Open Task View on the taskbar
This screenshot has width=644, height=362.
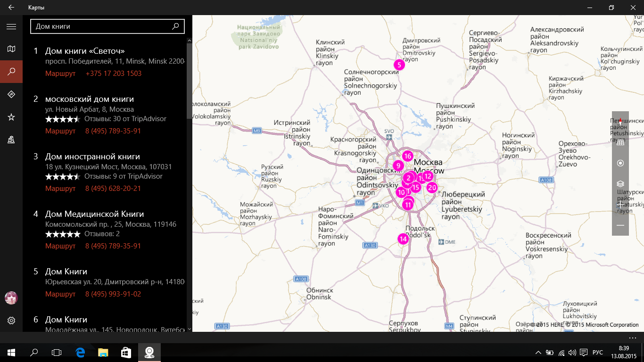57,353
